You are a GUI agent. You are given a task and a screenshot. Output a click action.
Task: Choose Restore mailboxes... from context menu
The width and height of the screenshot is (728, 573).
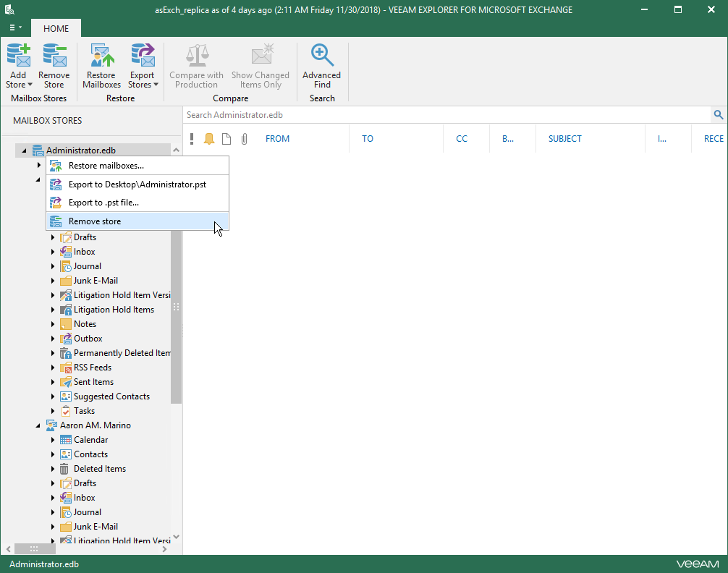(137, 166)
